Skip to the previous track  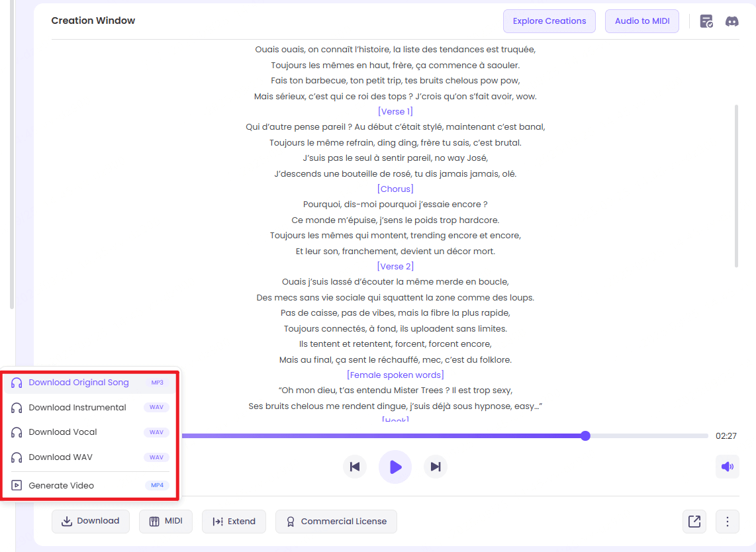(355, 467)
